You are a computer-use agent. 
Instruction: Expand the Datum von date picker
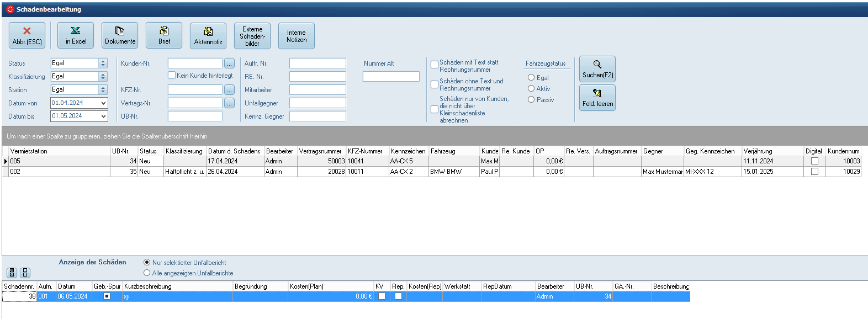click(x=103, y=103)
